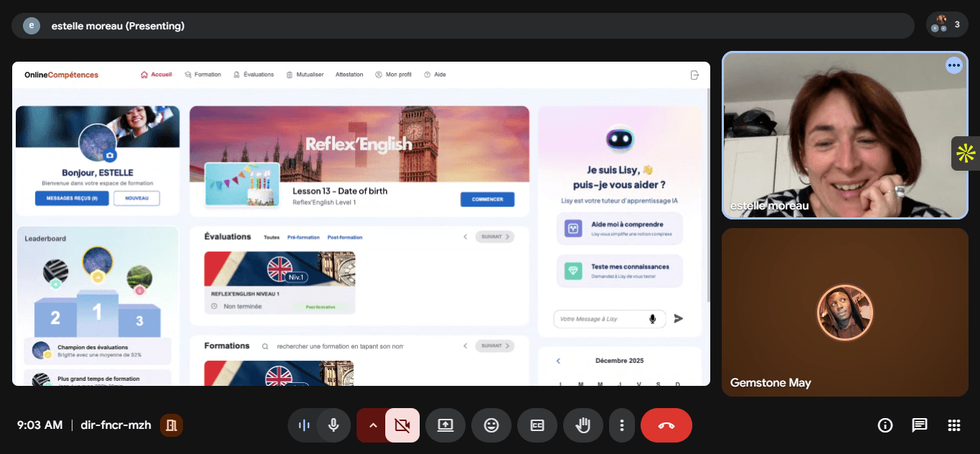
Task: Select the Pré-formation filter
Action: [x=303, y=237]
